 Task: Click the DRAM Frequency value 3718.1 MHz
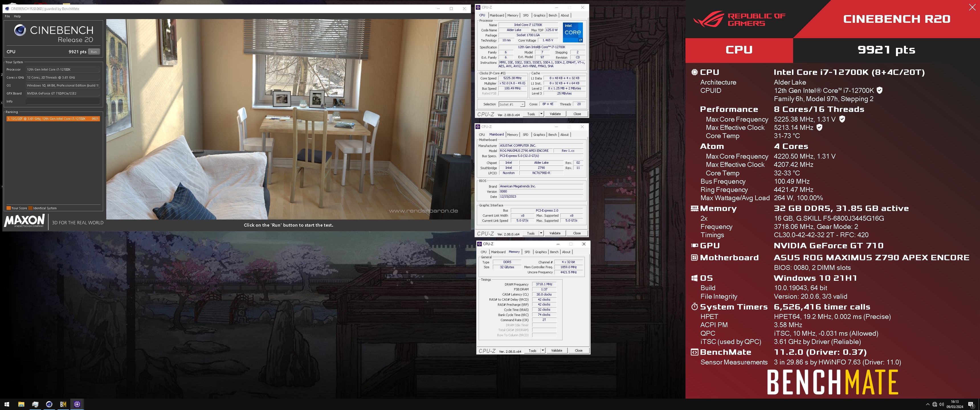tap(544, 284)
